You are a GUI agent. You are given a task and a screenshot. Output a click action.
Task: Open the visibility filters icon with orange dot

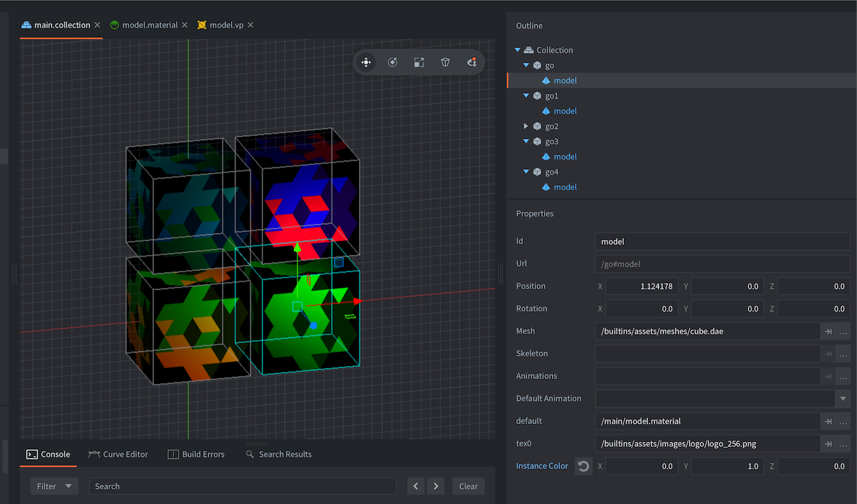[x=472, y=62]
